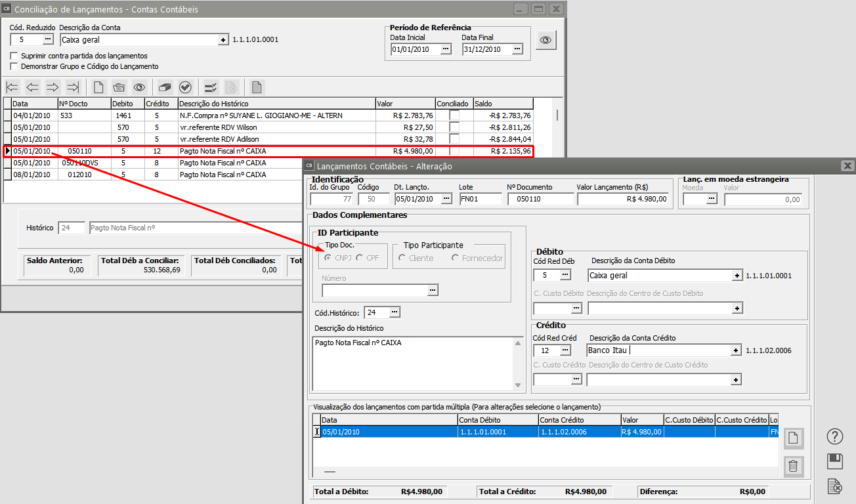Open Data Inicial date picker button
Image resolution: width=856 pixels, height=504 pixels.
coord(446,49)
